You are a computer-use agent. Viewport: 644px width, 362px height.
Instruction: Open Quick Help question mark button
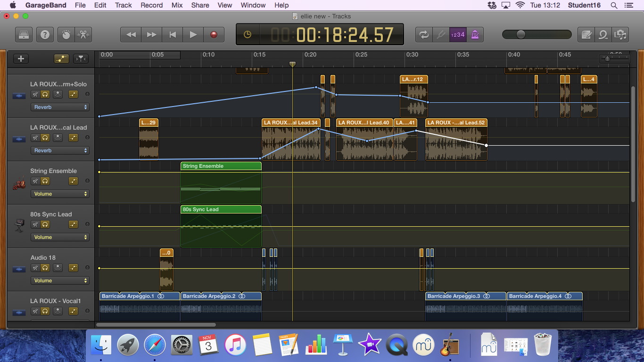pos(45,34)
